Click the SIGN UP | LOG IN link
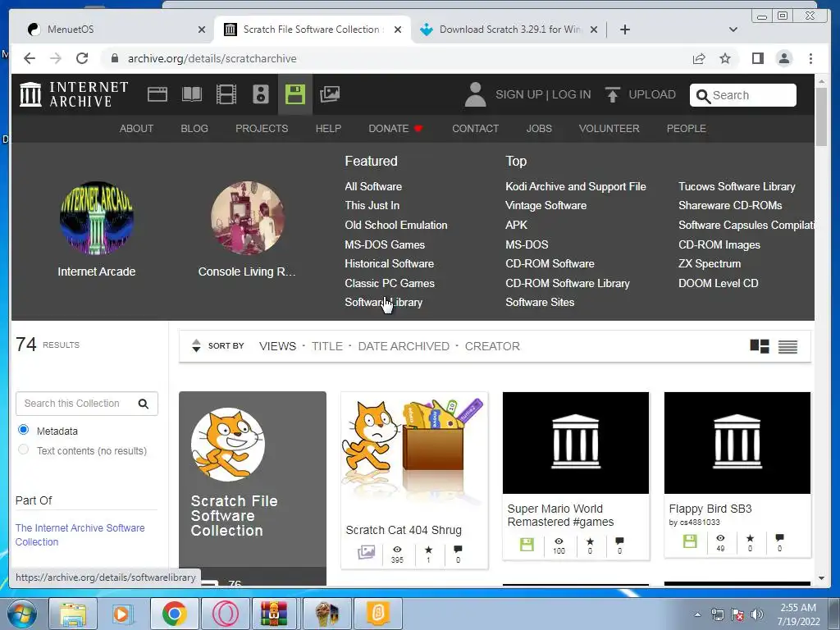 coord(543,95)
